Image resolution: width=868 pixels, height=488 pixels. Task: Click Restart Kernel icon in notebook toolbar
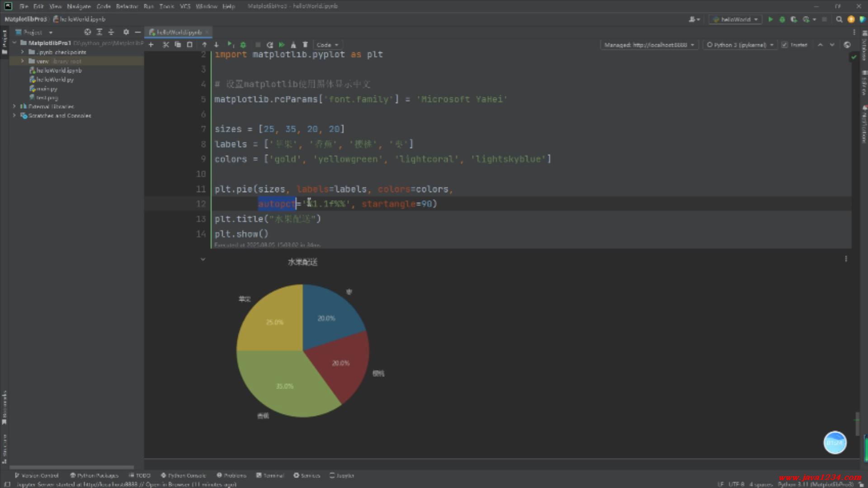coord(270,45)
